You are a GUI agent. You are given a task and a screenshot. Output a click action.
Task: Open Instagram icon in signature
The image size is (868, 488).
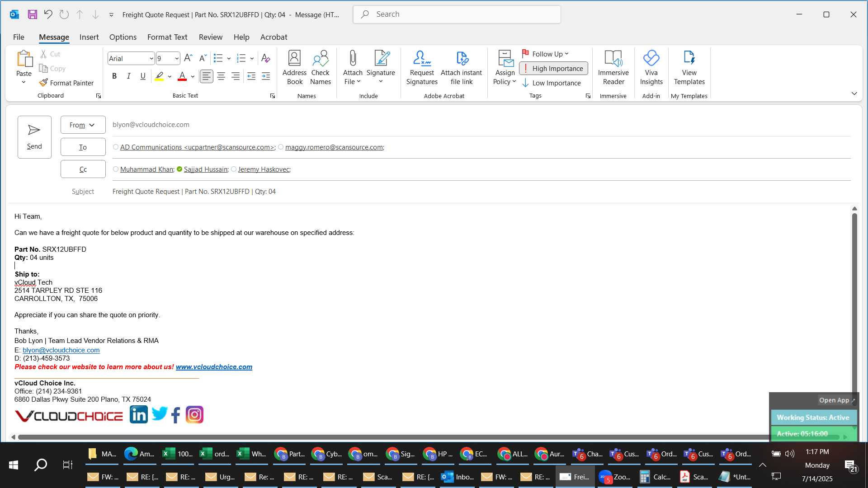click(195, 414)
